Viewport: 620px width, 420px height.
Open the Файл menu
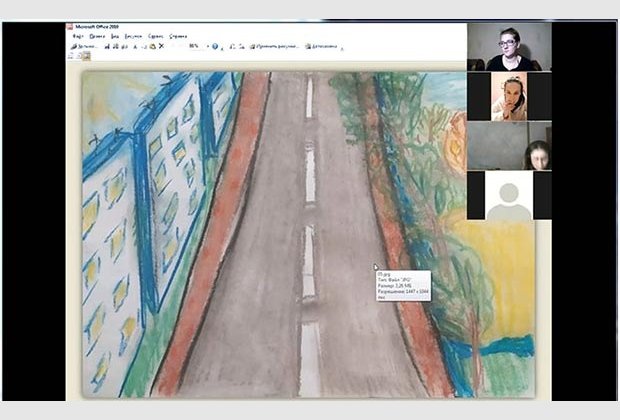pos(77,36)
